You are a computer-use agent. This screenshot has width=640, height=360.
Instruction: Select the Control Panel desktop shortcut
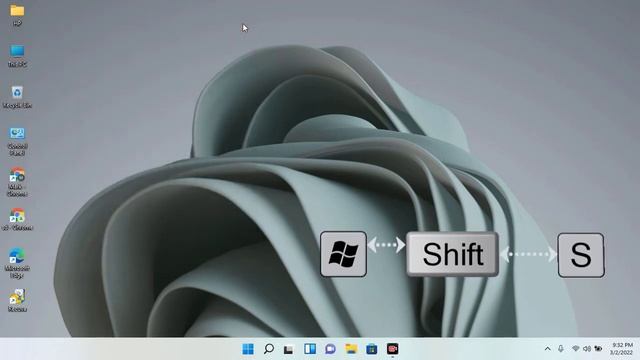coord(17,141)
